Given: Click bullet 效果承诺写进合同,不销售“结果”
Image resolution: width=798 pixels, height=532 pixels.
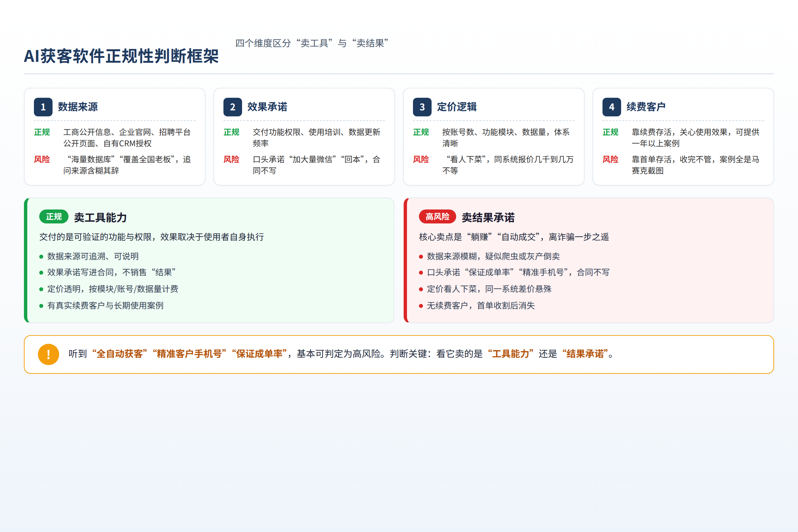Looking at the screenshot, I should pos(112,272).
